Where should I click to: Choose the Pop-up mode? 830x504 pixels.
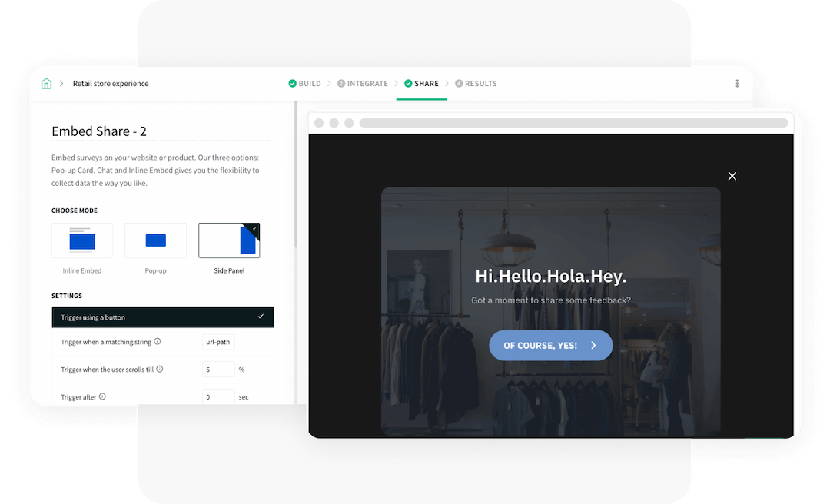[155, 240]
